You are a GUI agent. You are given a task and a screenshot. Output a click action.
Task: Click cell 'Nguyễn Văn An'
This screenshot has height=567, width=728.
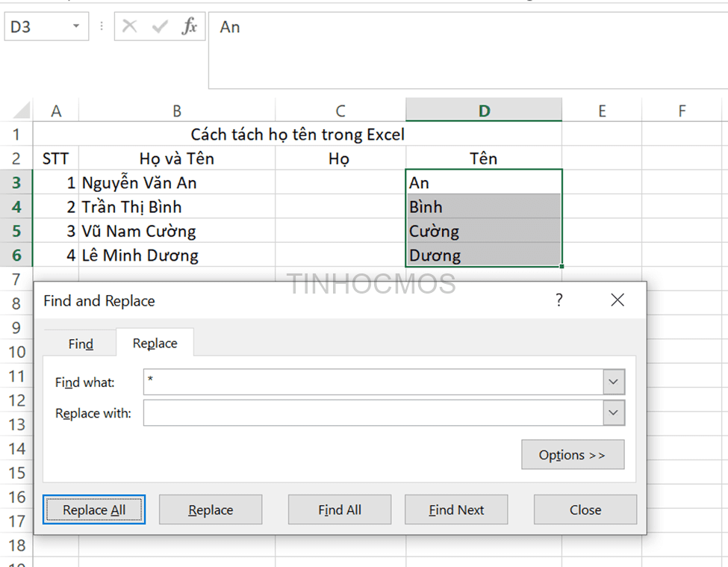[x=177, y=182]
